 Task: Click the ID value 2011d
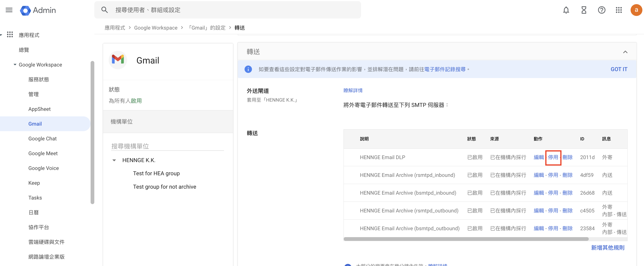[587, 157]
